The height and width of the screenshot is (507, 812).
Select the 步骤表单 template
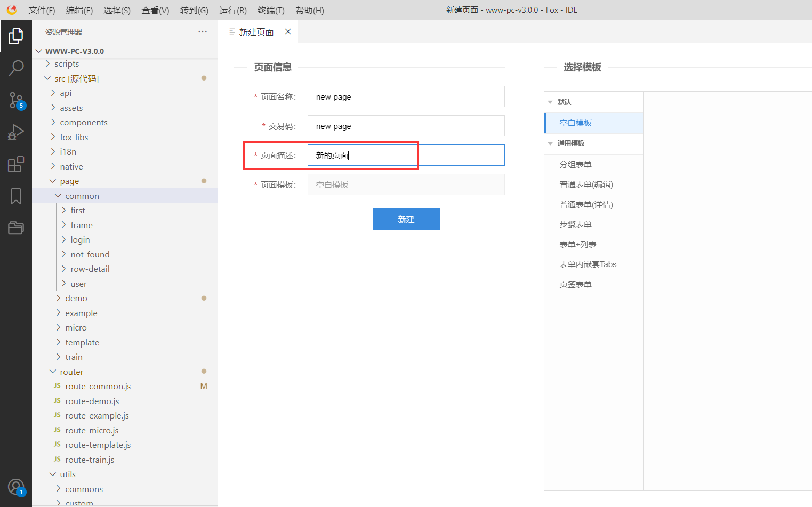pyautogui.click(x=575, y=224)
